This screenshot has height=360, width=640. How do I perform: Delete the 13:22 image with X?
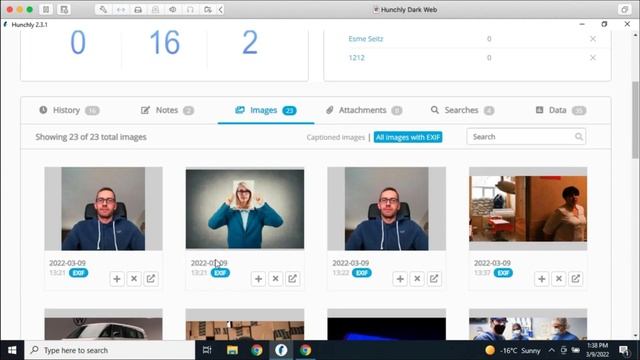(417, 279)
